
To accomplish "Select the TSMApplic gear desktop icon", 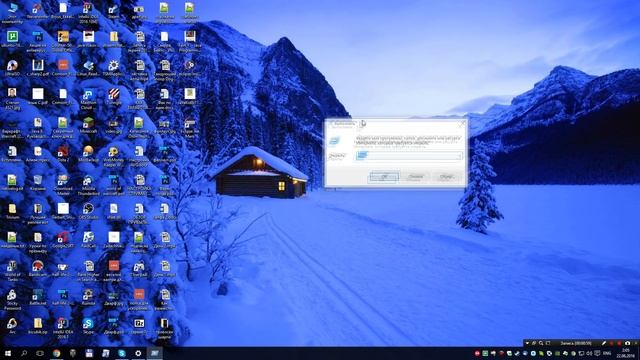I will pos(113,69).
